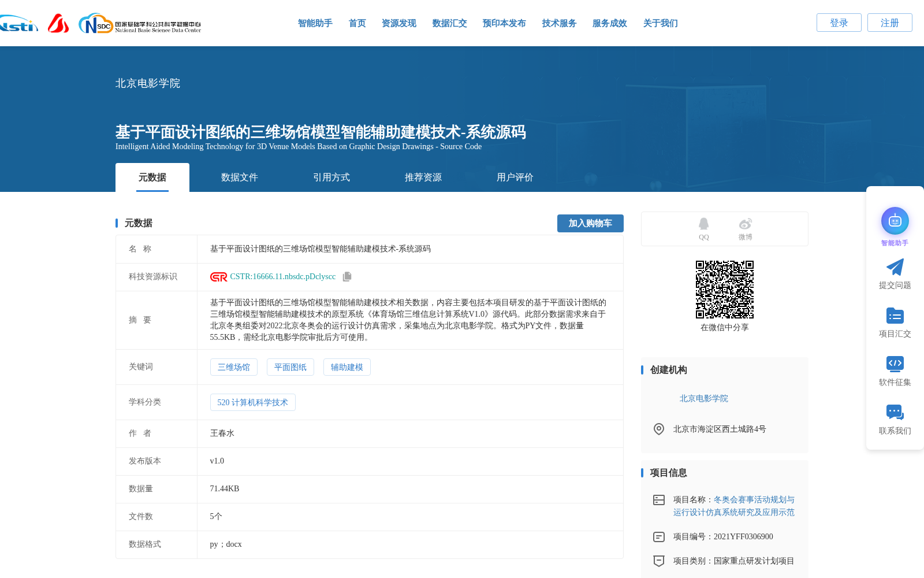The image size is (924, 578).
Task: Open the 北京电影学院 institution link
Action: 704,398
